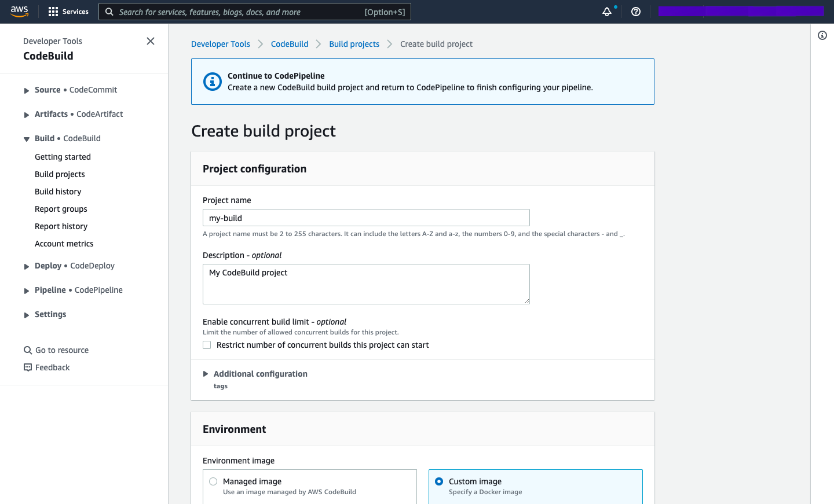
Task: Open Build projects in sidebar
Action: pyautogui.click(x=60, y=174)
